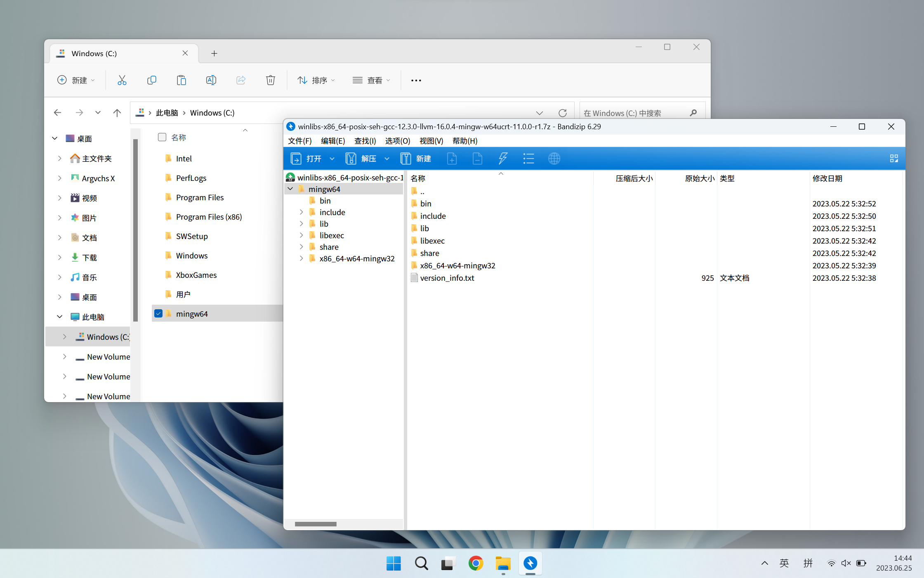924x578 pixels.
Task: Click the delete trash icon in Explorer
Action: (270, 80)
